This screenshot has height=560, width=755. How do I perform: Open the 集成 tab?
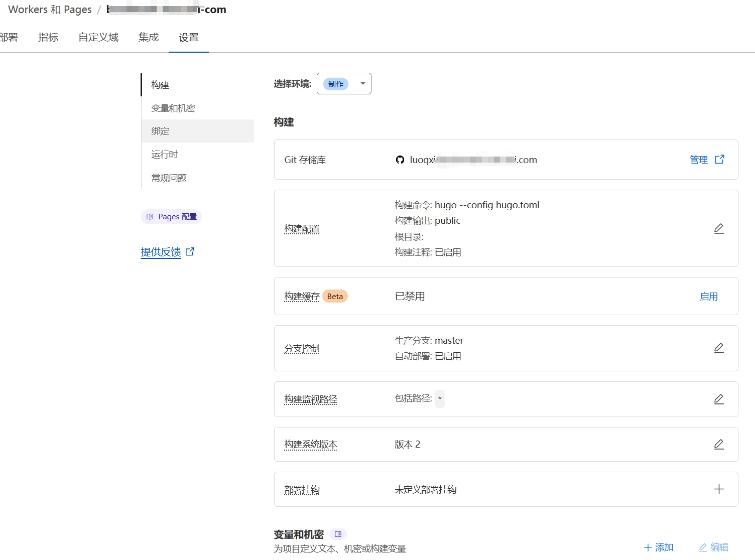click(148, 37)
